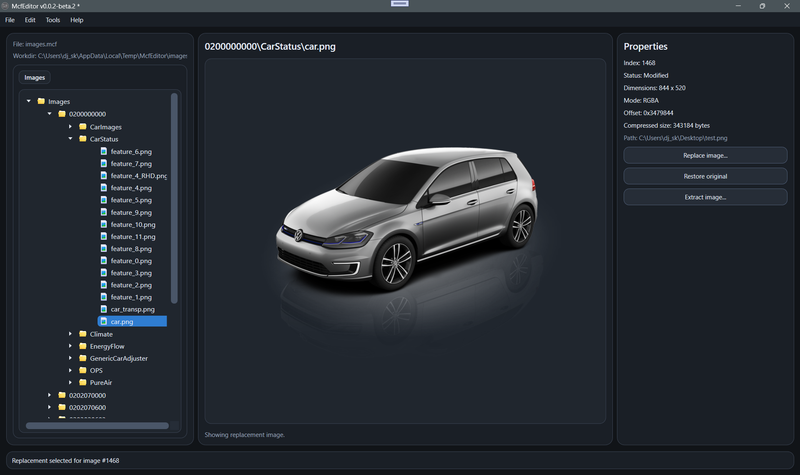800x475 pixels.
Task: Click the PureAir folder icon
Action: tap(83, 382)
